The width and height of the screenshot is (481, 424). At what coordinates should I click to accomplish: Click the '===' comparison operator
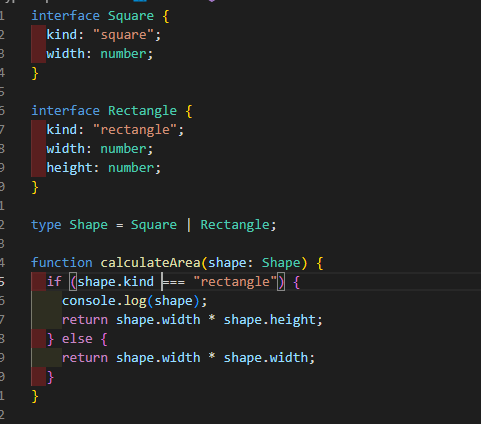tap(173, 282)
